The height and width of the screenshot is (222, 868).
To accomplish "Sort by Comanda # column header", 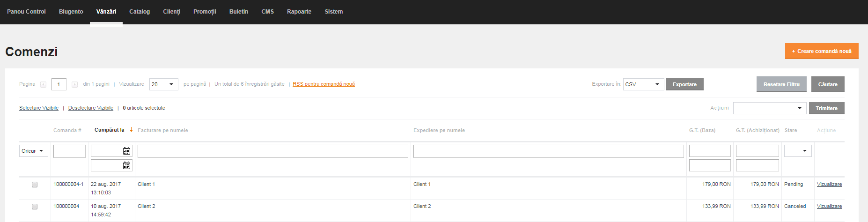I will coord(67,130).
